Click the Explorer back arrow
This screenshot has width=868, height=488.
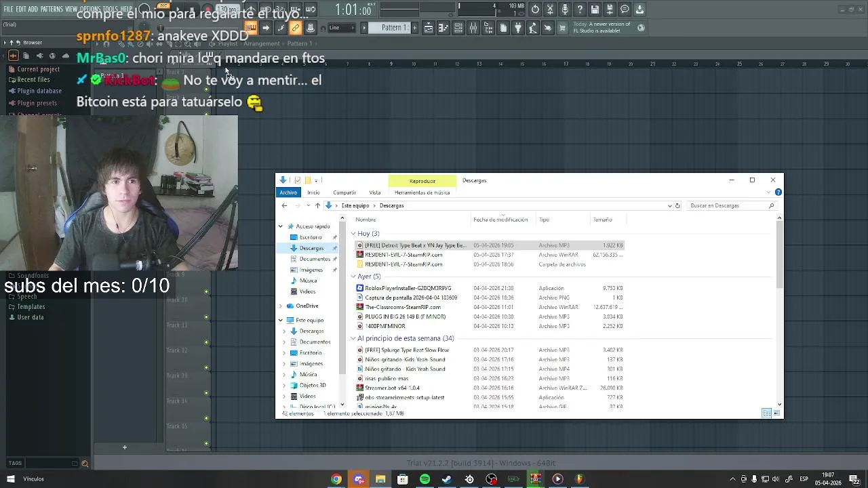(284, 205)
